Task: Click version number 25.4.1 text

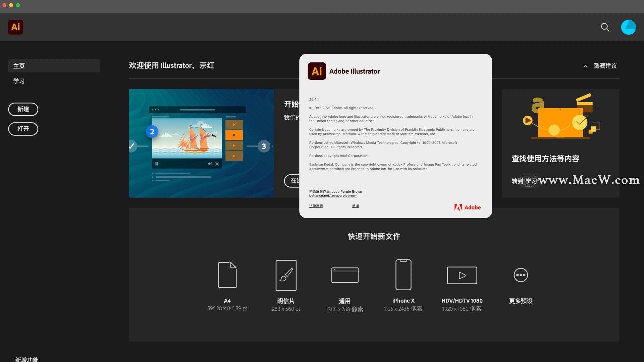Action: (314, 100)
